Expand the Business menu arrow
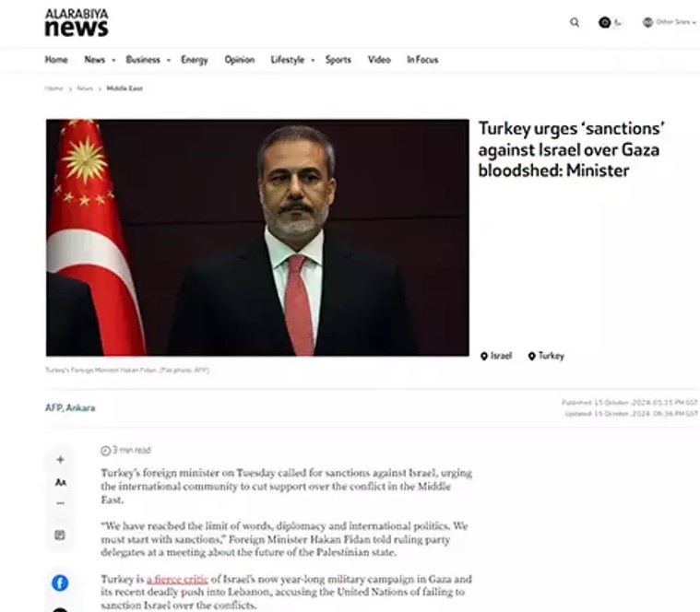 point(169,60)
